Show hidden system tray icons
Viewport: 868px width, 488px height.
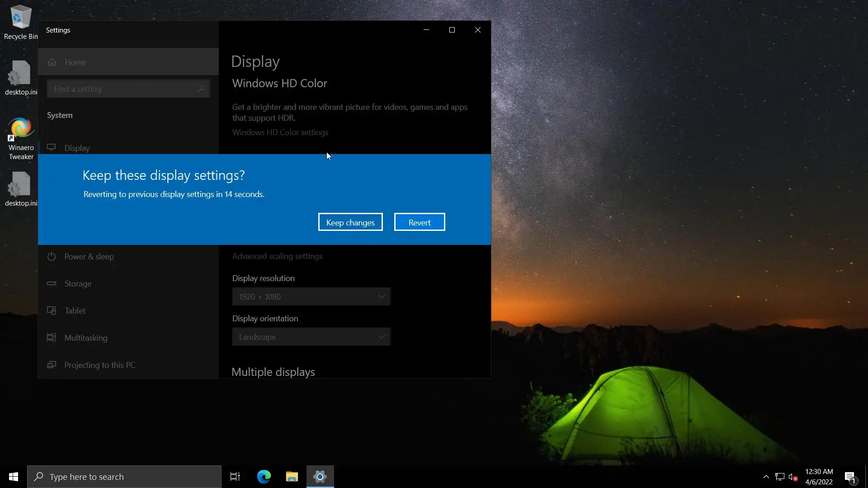click(x=766, y=477)
